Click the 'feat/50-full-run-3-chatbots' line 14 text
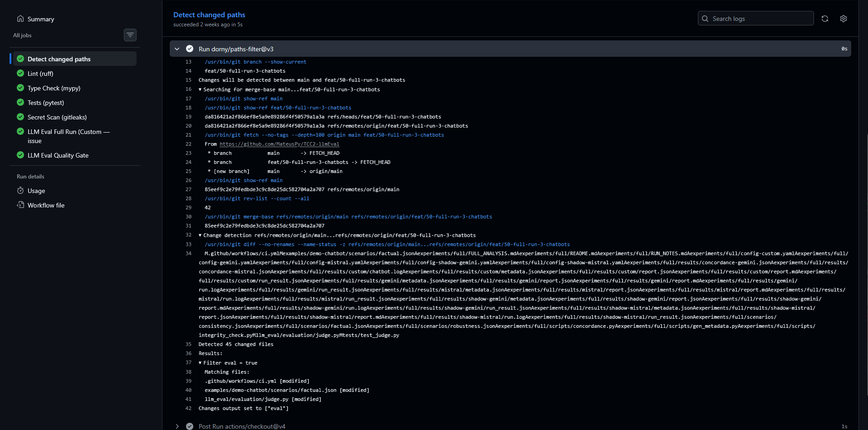 coord(245,71)
